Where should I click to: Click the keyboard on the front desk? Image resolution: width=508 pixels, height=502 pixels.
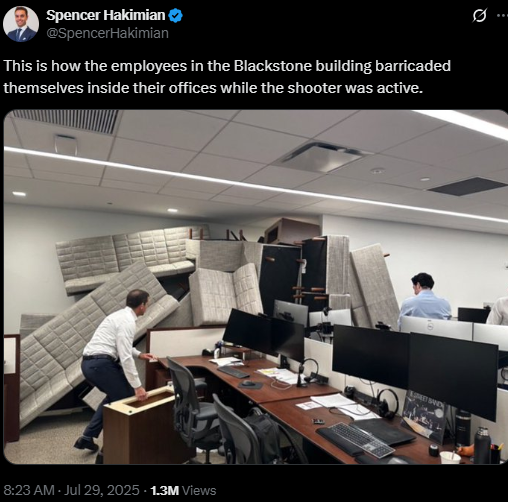[356, 439]
